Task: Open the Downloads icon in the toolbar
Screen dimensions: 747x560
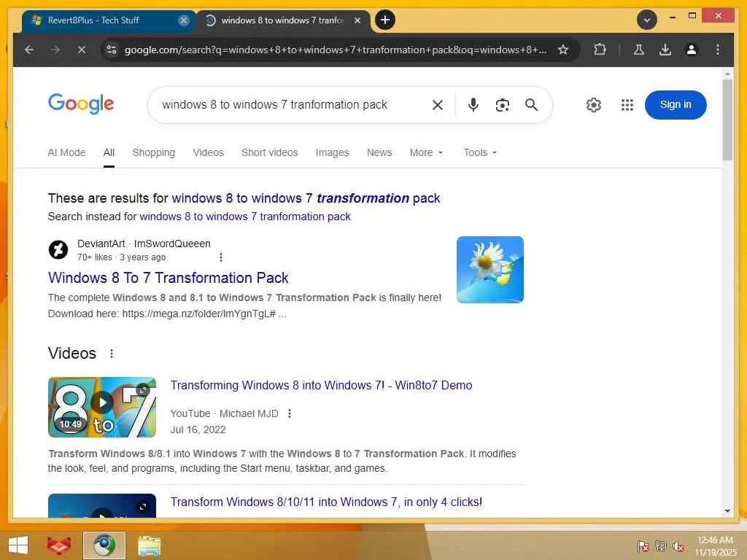Action: pos(665,50)
